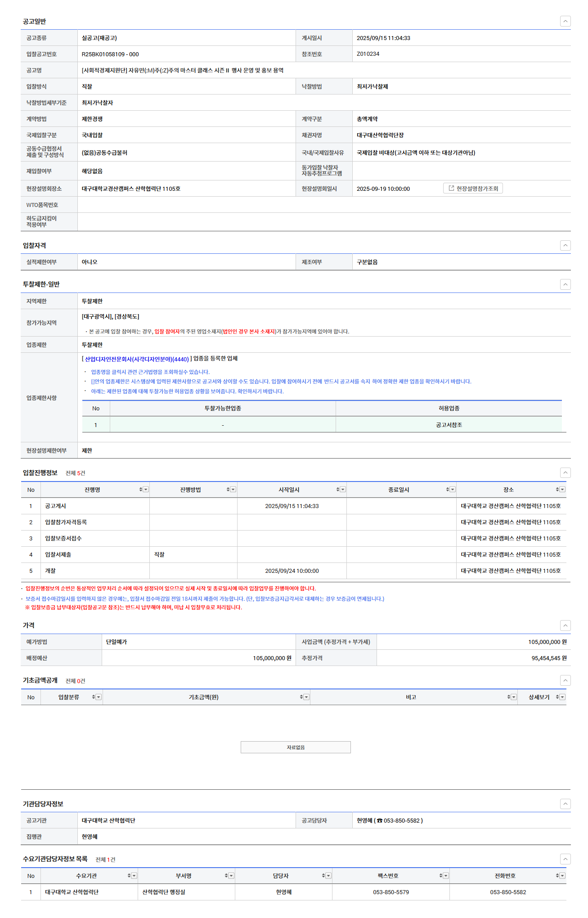Sort the 비고 column using its sort arrows
This screenshot has height=918, width=588.
pyautogui.click(x=509, y=697)
